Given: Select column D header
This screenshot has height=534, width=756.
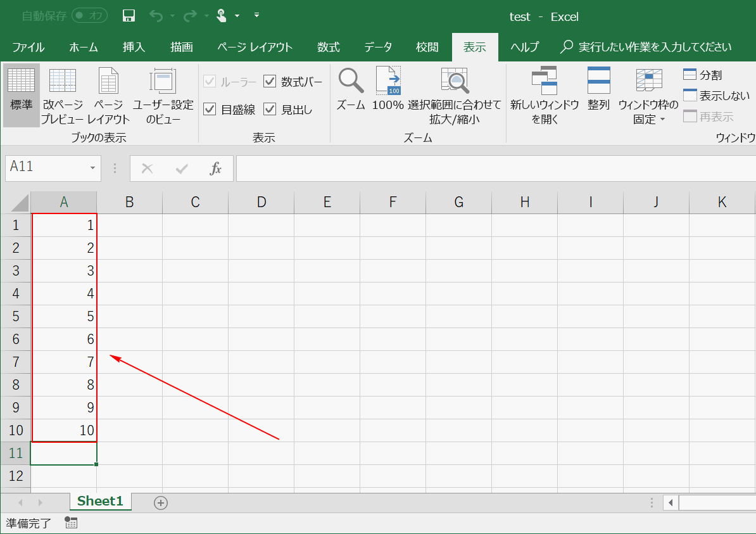Looking at the screenshot, I should tap(261, 202).
